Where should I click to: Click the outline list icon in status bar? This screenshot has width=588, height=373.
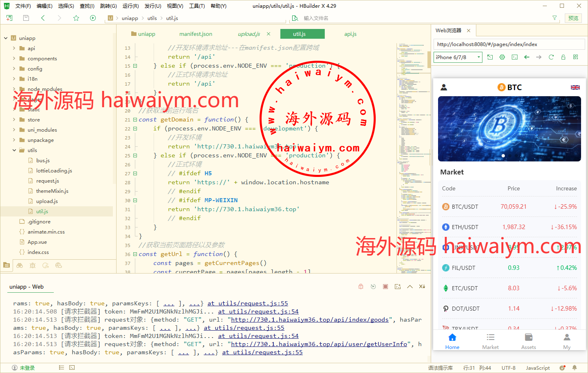[62, 367]
